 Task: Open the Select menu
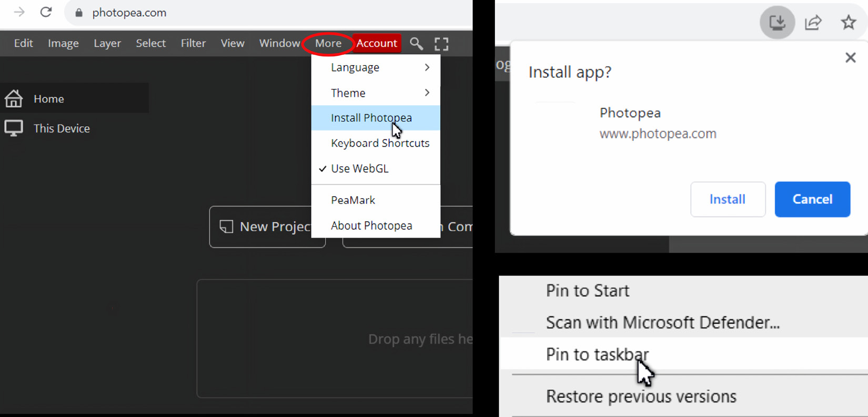[150, 43]
